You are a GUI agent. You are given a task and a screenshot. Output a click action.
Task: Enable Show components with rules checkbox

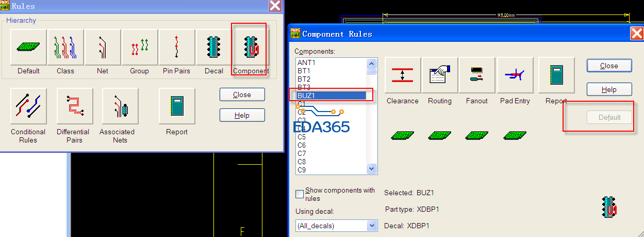point(300,194)
